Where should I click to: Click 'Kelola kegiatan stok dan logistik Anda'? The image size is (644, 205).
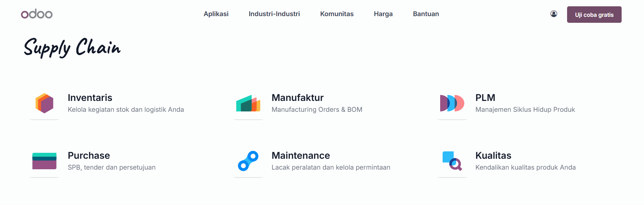[126, 110]
